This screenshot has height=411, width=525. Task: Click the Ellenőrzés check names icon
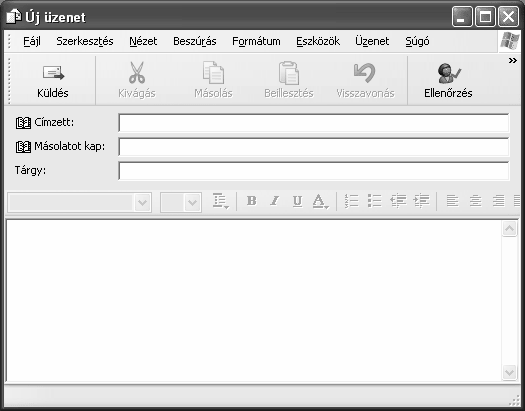448,73
